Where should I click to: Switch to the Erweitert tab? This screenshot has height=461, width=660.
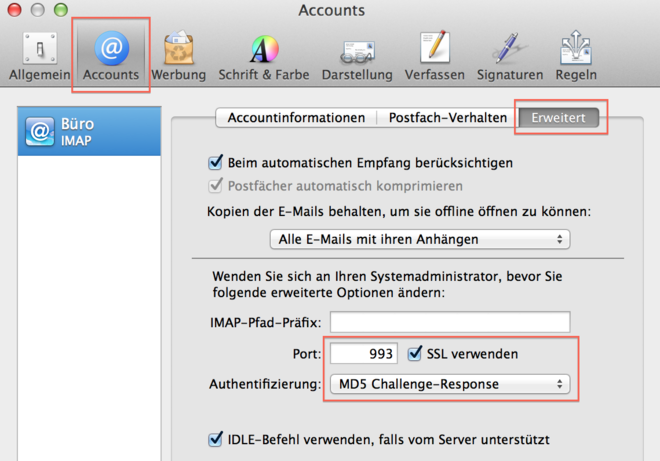(559, 117)
